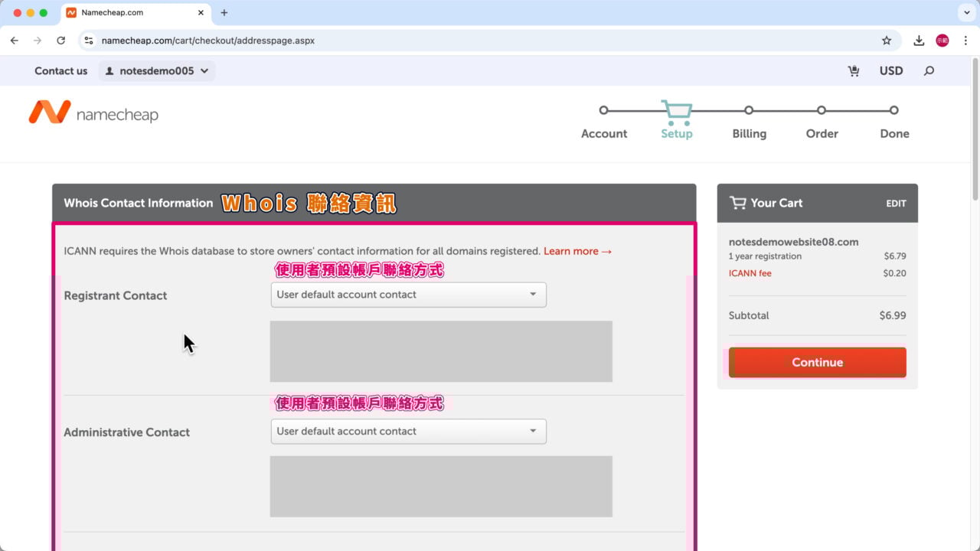Click the orange Continue button
Image resolution: width=980 pixels, height=551 pixels.
click(x=817, y=363)
